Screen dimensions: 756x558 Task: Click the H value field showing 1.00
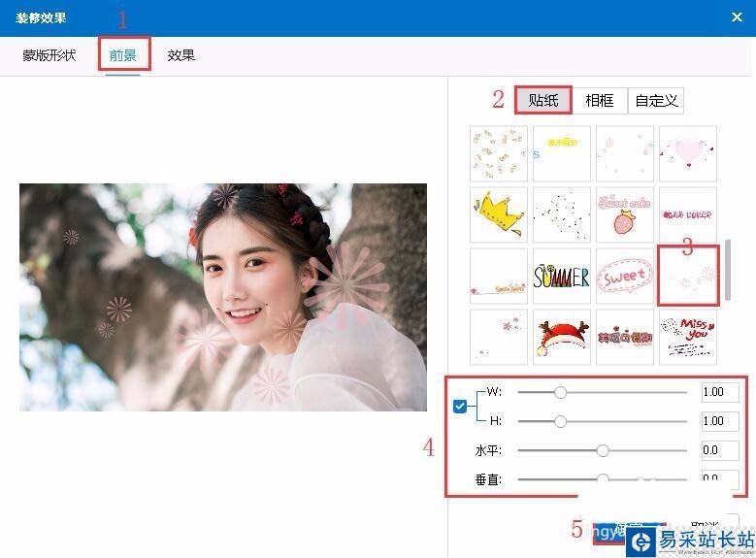720,421
